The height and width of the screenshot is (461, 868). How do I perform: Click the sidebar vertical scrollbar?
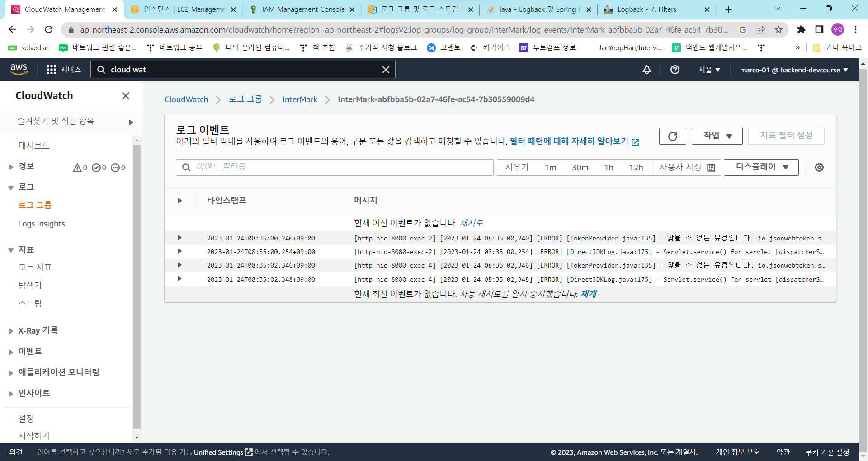137,286
